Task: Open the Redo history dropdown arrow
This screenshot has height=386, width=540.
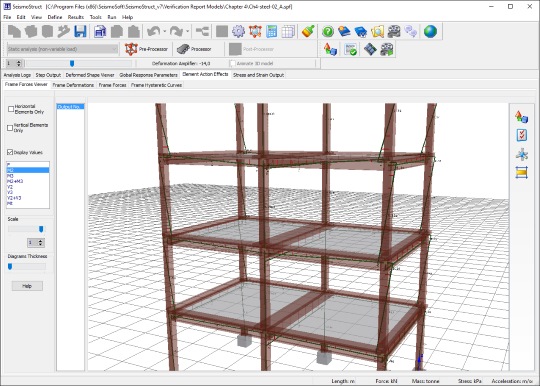Action: pos(187,31)
